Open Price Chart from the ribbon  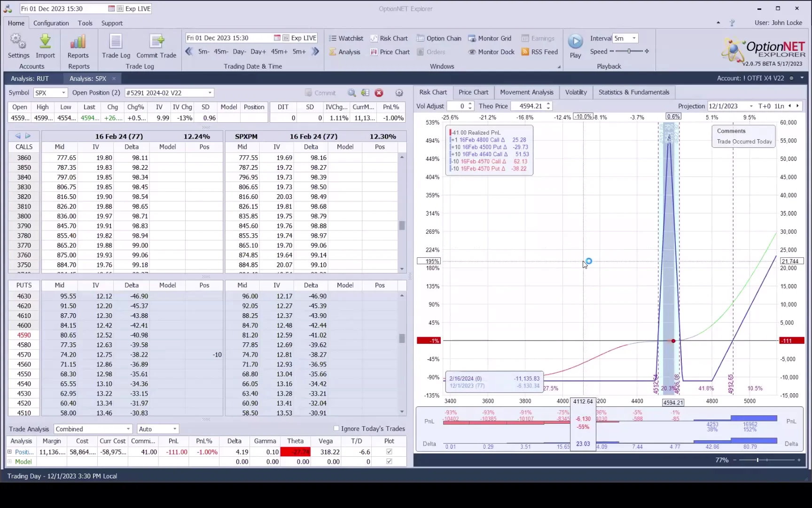tap(390, 52)
